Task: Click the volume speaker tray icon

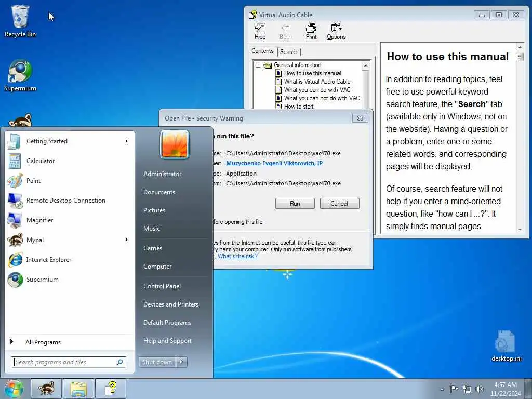Action: click(480, 389)
